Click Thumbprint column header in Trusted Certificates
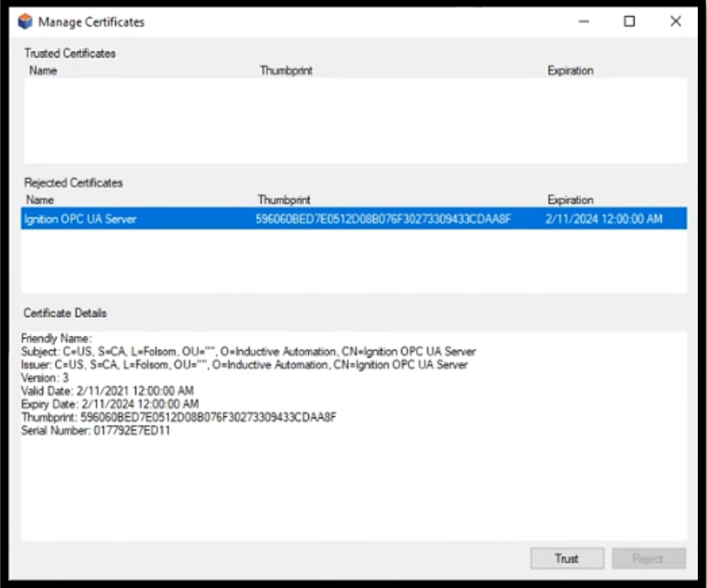This screenshot has width=707, height=588. click(x=286, y=71)
